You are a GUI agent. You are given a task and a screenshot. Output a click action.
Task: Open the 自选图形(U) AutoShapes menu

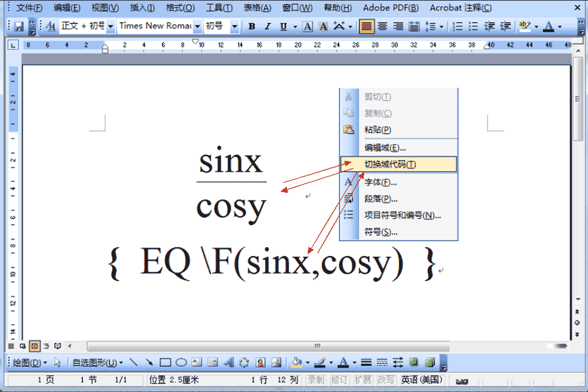pyautogui.click(x=97, y=363)
